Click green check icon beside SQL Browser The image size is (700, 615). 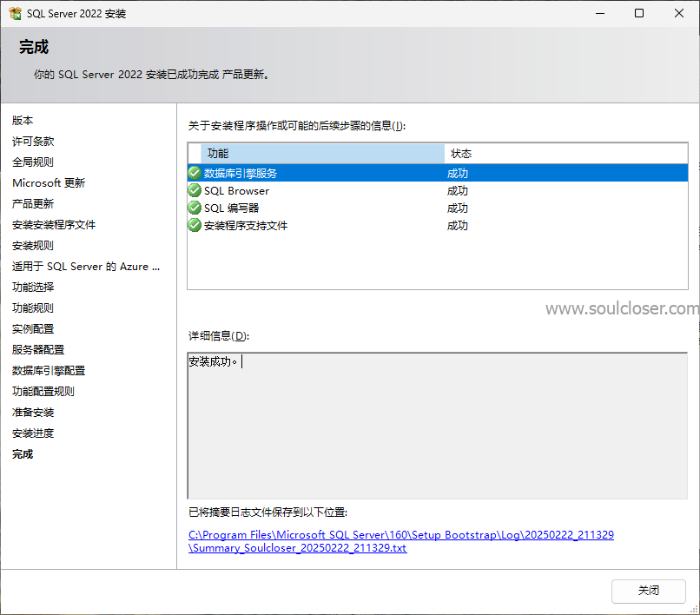195,190
